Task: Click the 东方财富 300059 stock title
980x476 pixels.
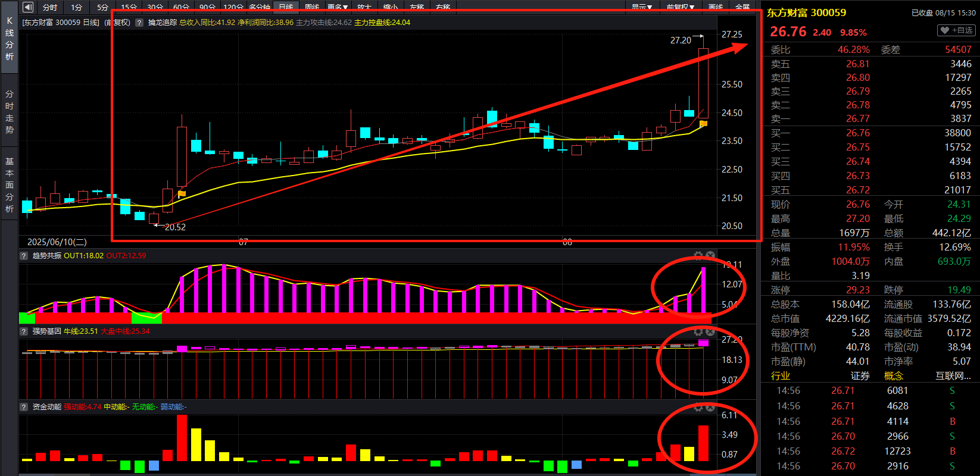Action: [x=806, y=12]
